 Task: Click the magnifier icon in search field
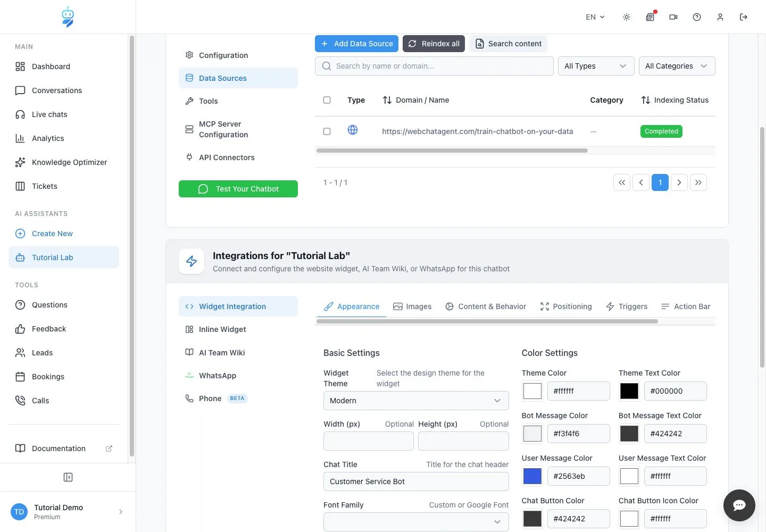click(x=327, y=66)
